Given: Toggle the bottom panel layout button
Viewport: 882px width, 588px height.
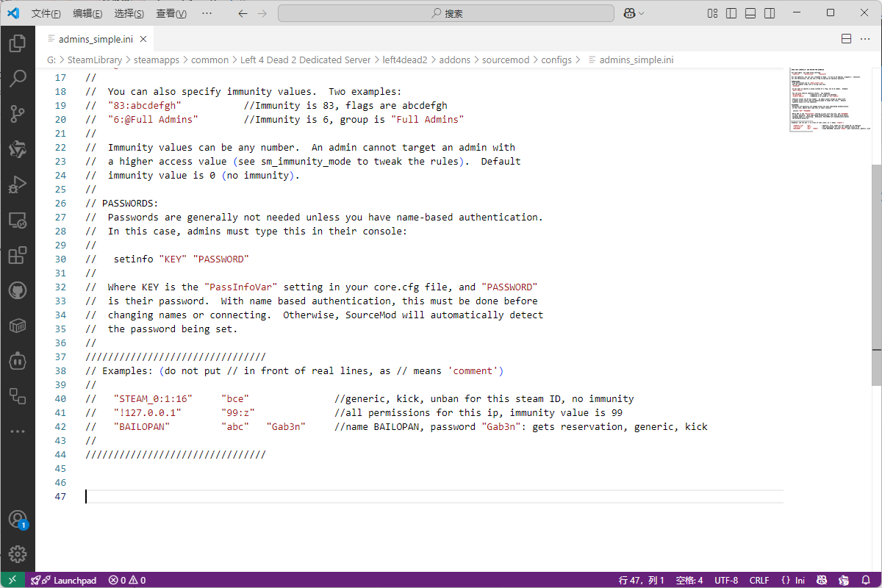Looking at the screenshot, I should [750, 13].
